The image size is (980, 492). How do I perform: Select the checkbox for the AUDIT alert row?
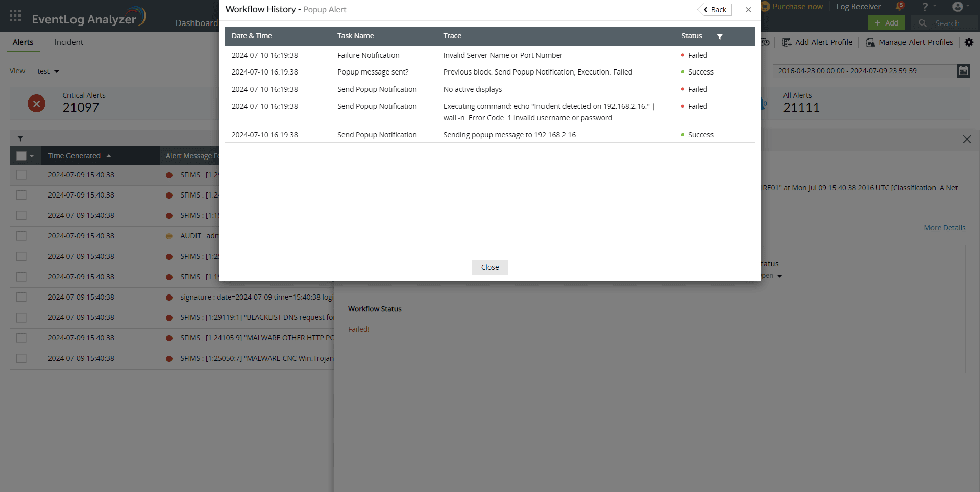pos(21,236)
